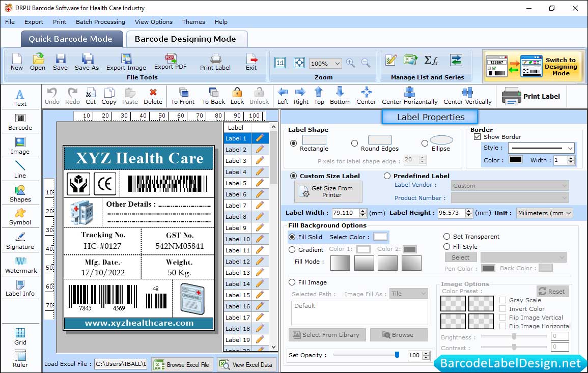Open the Export menu
This screenshot has width=588, height=373.
(34, 22)
